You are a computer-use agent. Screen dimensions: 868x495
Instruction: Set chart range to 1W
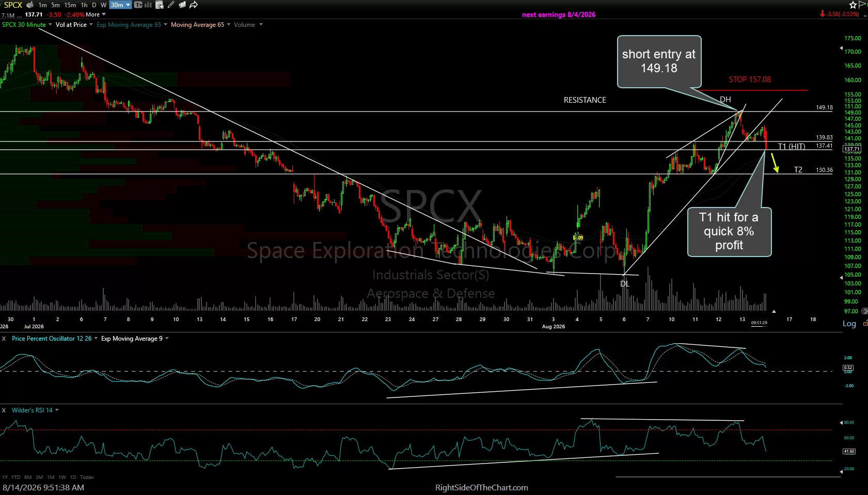62,477
